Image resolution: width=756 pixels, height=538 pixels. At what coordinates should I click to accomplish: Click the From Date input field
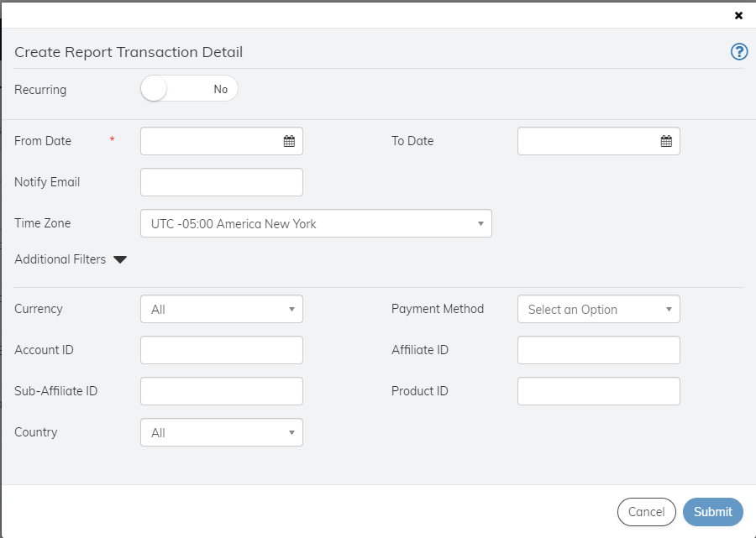pos(221,141)
